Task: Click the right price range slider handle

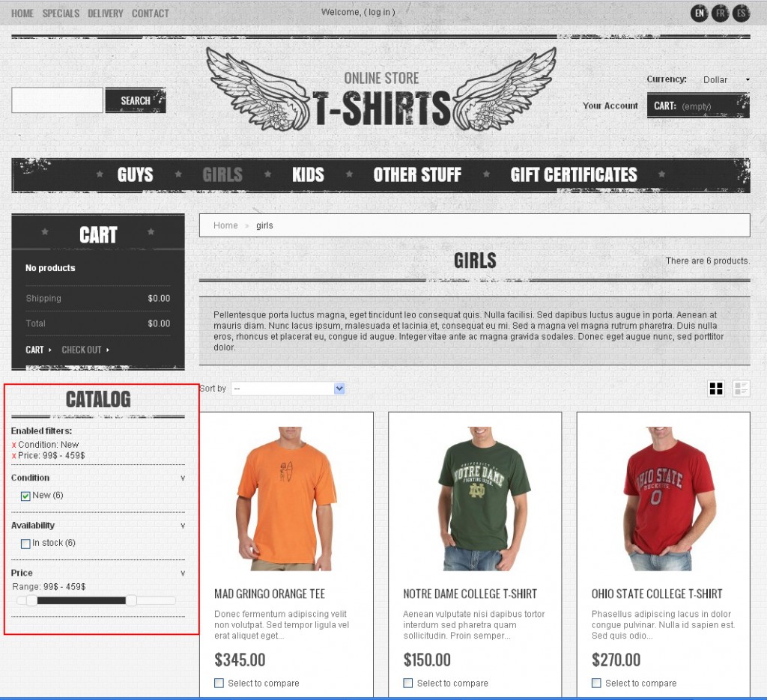Action: point(131,600)
